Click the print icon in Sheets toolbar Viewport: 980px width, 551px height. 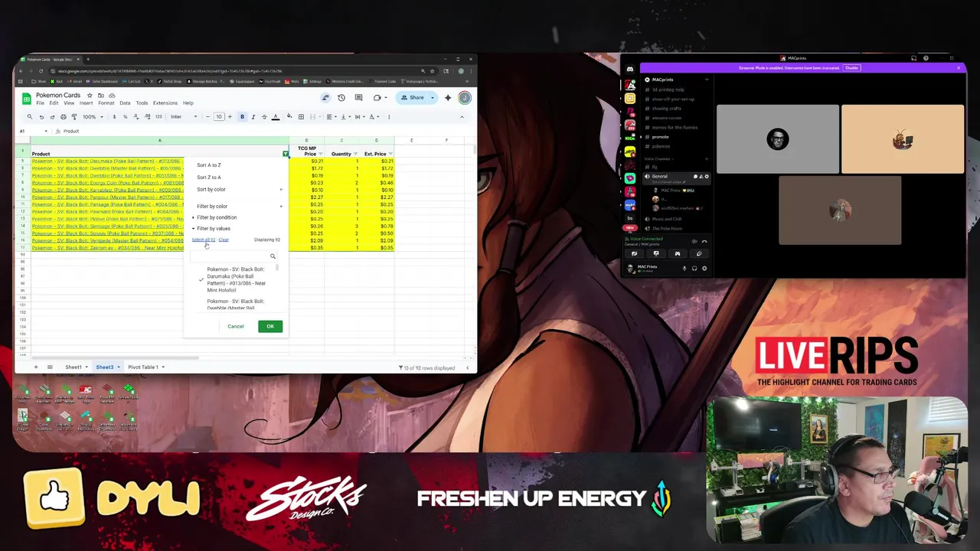pos(64,117)
